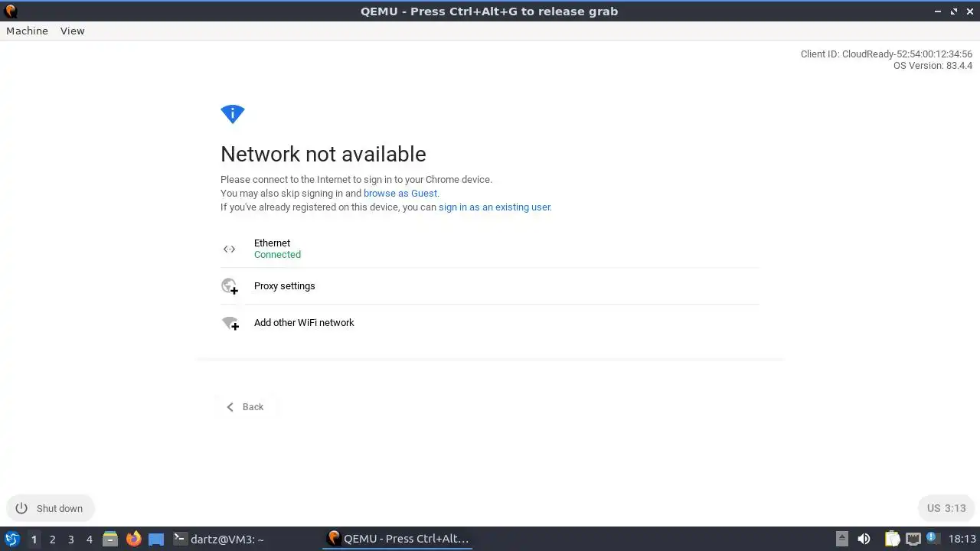The width and height of the screenshot is (980, 551).
Task: Open the volume control in the tray
Action: (864, 539)
